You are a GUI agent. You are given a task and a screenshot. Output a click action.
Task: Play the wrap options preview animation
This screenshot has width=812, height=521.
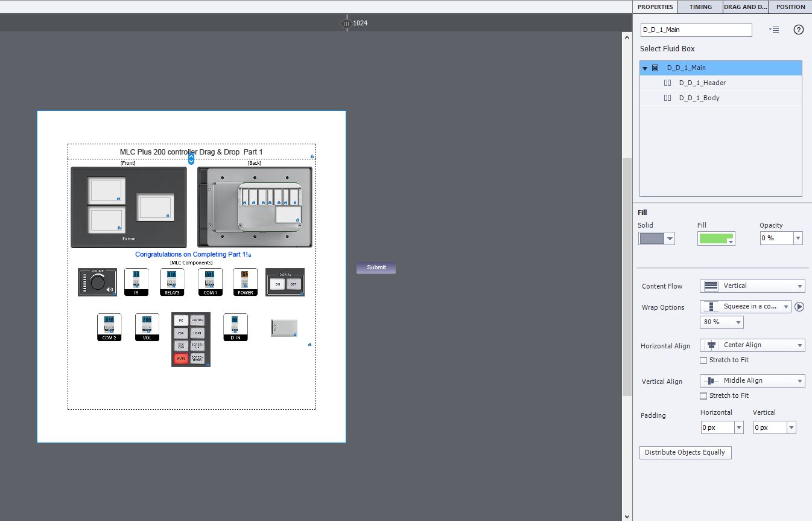click(799, 307)
